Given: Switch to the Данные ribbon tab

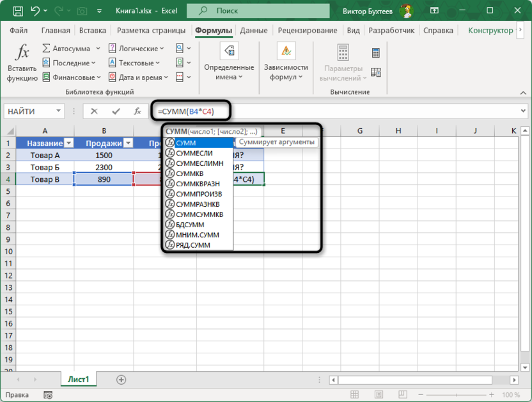Looking at the screenshot, I should (x=254, y=30).
